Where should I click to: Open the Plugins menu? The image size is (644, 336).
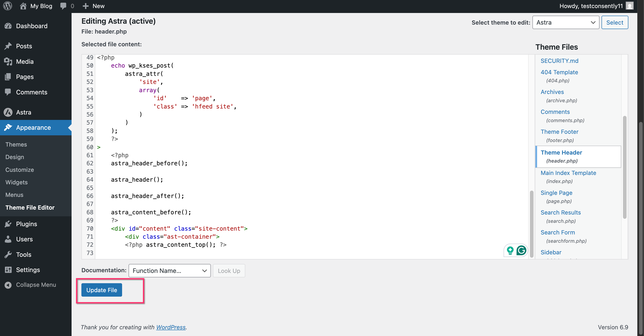(27, 224)
